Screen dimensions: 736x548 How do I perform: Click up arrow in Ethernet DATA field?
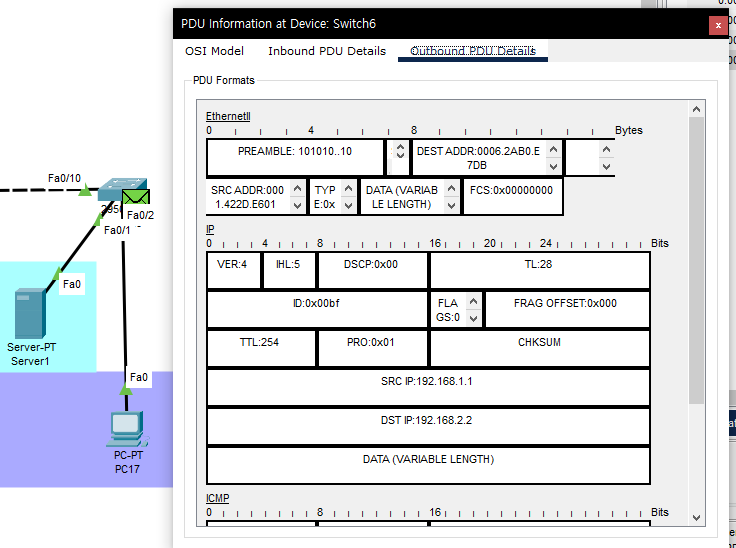[x=451, y=189]
